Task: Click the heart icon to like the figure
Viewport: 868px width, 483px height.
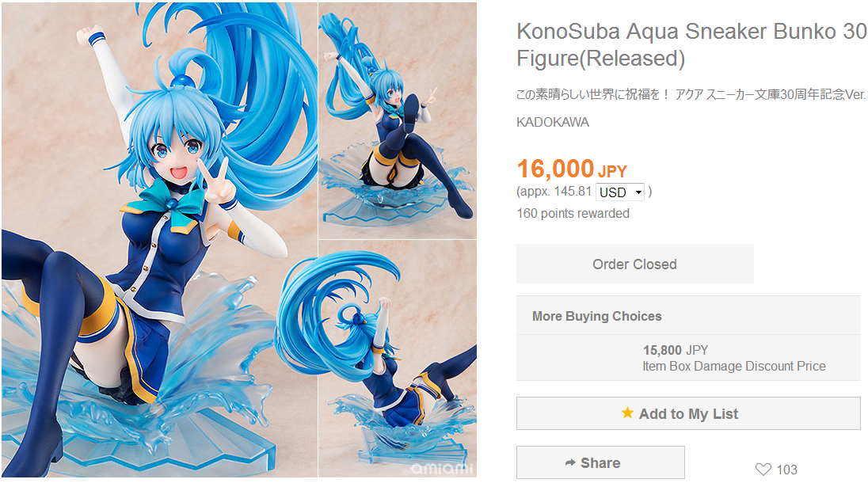Action: pyautogui.click(x=763, y=470)
